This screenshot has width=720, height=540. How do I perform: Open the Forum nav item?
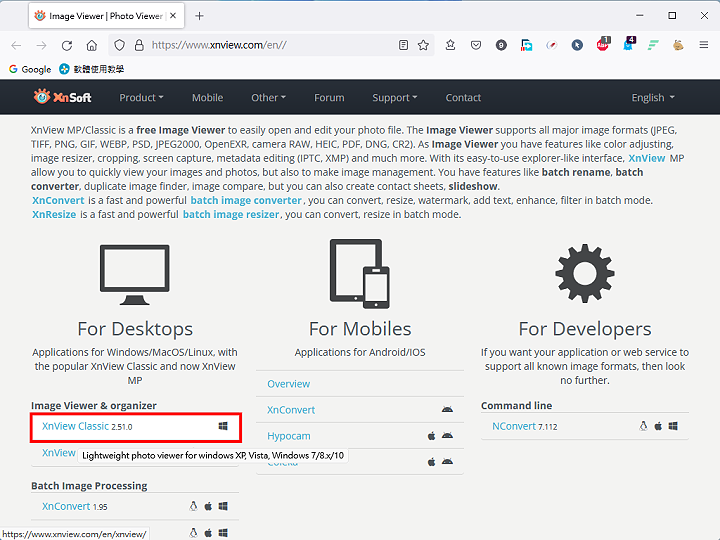(x=329, y=97)
